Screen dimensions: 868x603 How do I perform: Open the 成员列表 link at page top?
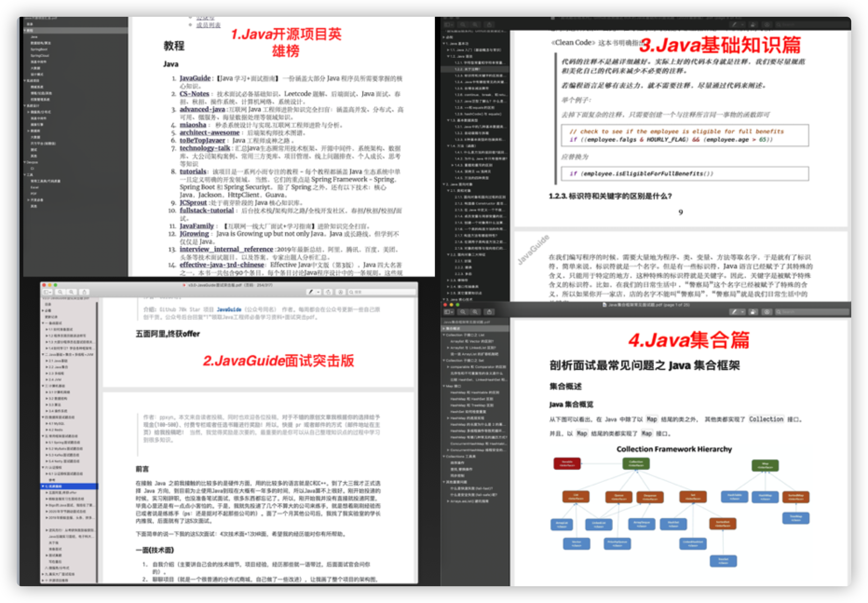(208, 25)
